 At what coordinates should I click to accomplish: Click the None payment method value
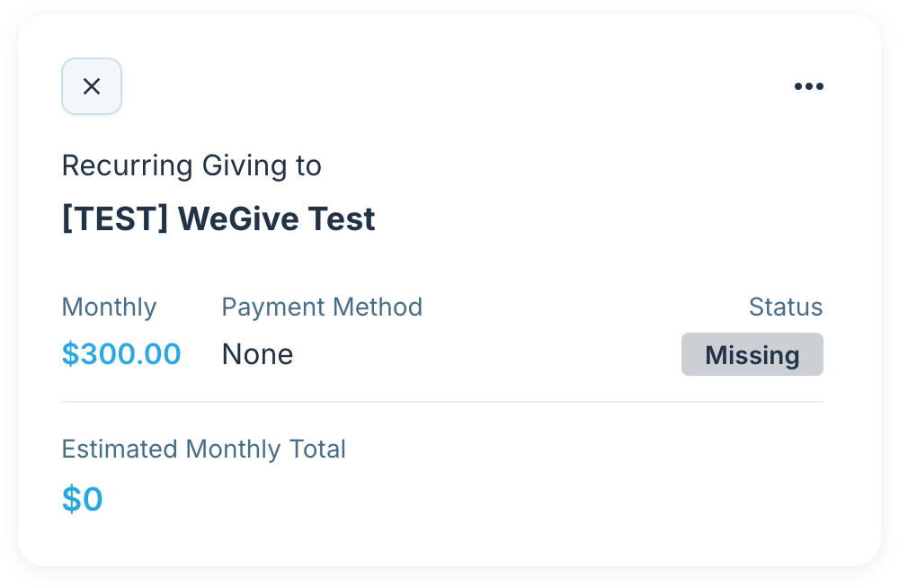click(x=257, y=354)
